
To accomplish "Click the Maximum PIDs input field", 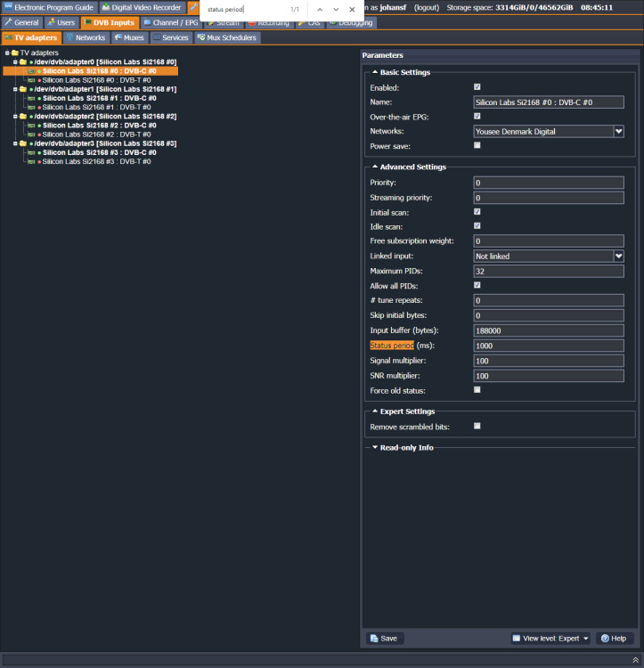I will point(549,271).
